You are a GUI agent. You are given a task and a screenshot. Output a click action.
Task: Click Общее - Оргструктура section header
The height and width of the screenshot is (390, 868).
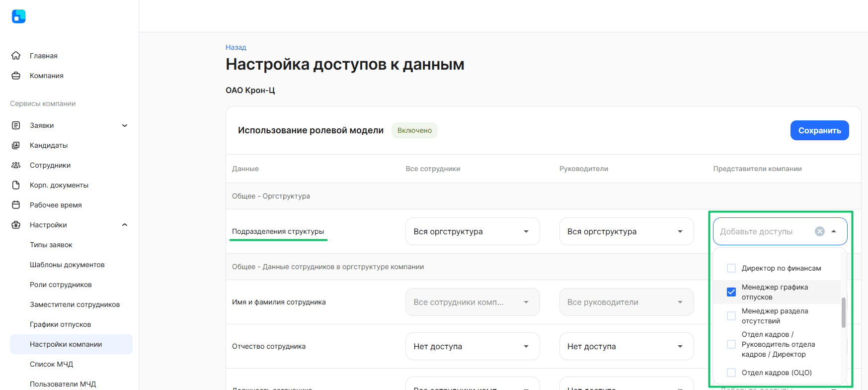271,196
